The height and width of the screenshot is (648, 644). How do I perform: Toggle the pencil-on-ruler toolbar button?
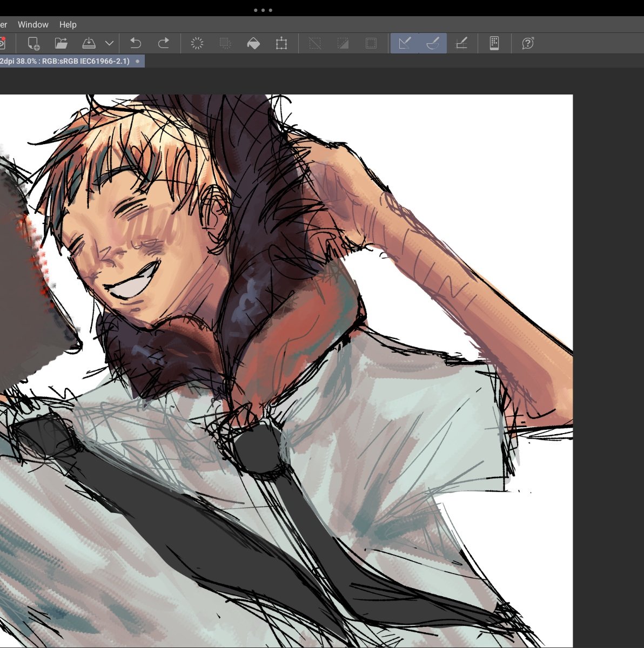point(462,43)
